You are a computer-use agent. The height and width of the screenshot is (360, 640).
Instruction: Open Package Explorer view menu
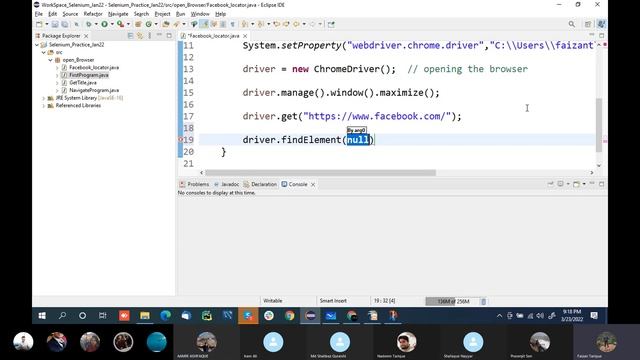pyautogui.click(x=149, y=36)
